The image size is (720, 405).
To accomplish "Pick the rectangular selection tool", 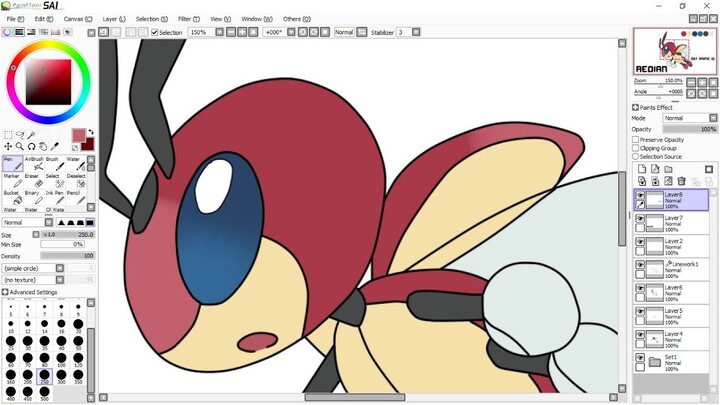I will [x=8, y=135].
